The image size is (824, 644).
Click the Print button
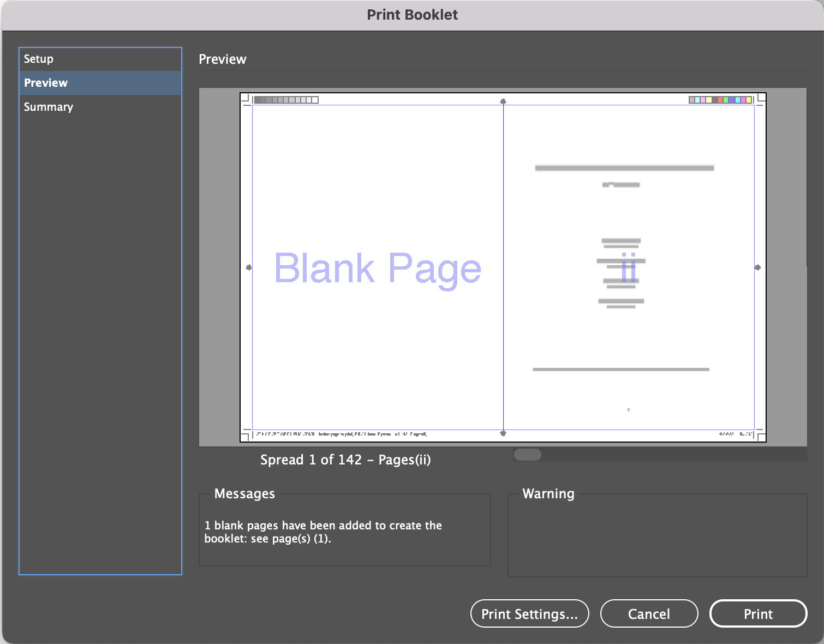coord(758,613)
